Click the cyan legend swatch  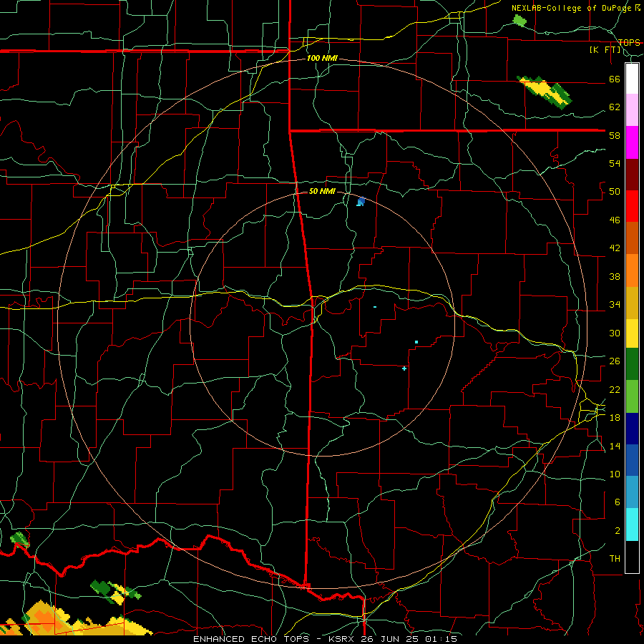(632, 525)
